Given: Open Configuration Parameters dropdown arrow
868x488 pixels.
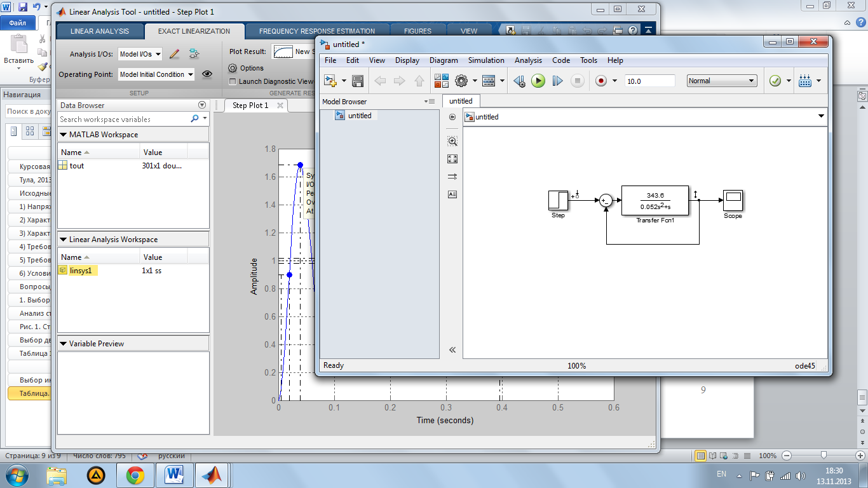Looking at the screenshot, I should (x=475, y=81).
